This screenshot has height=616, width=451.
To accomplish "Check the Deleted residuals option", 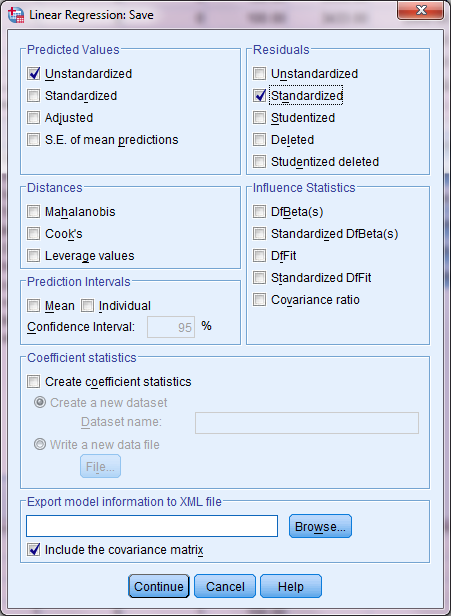I will (259, 139).
